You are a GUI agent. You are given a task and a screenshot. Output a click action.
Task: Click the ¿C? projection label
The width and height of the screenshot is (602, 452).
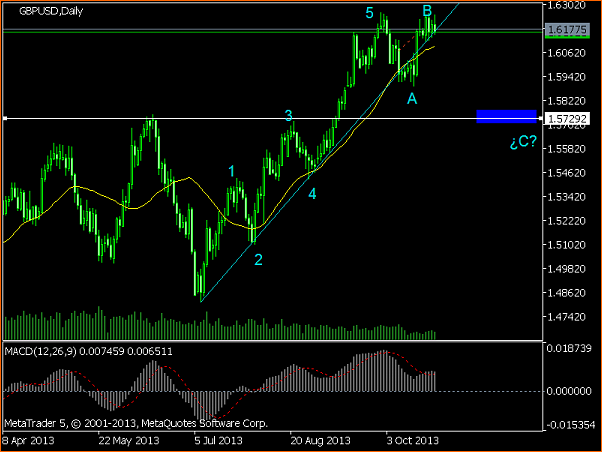[523, 142]
